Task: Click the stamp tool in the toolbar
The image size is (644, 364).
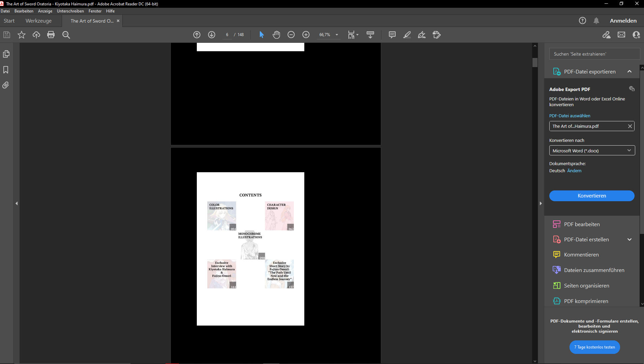Action: (x=437, y=35)
